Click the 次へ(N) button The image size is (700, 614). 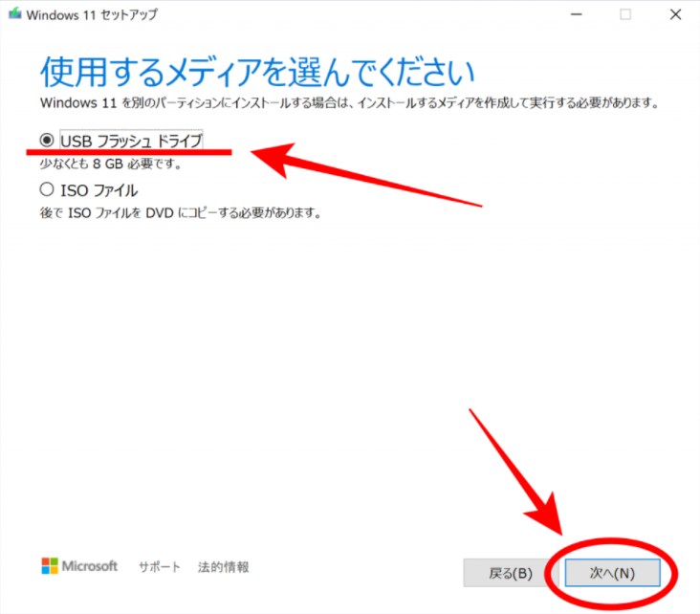coord(612,573)
